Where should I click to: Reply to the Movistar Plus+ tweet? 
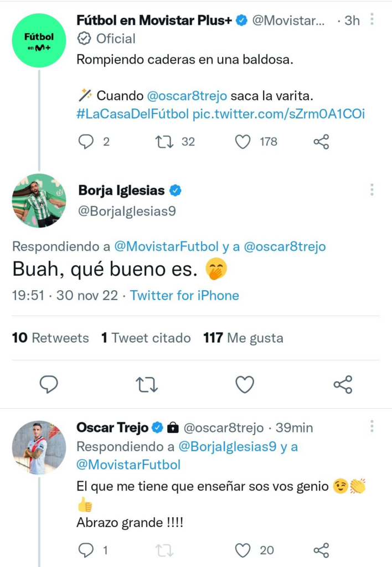(x=86, y=142)
